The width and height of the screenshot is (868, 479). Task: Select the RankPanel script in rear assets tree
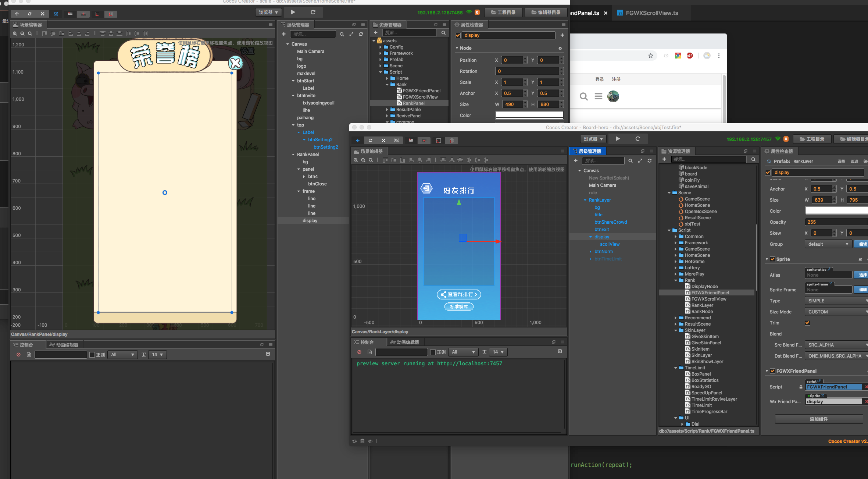(413, 103)
